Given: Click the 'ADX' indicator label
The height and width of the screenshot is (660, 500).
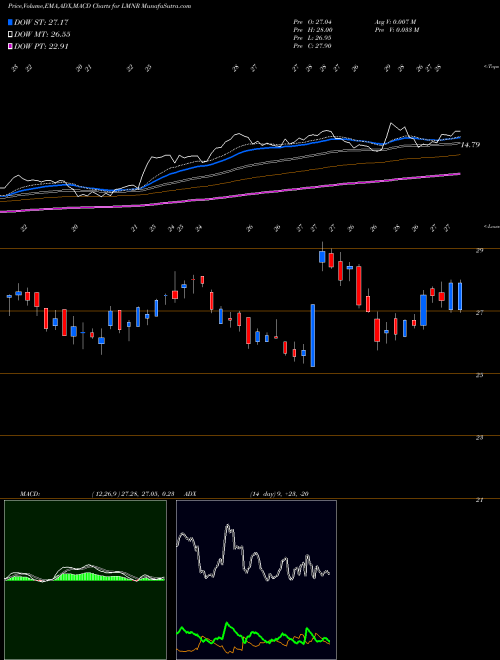Looking at the screenshot, I should click(x=191, y=494).
